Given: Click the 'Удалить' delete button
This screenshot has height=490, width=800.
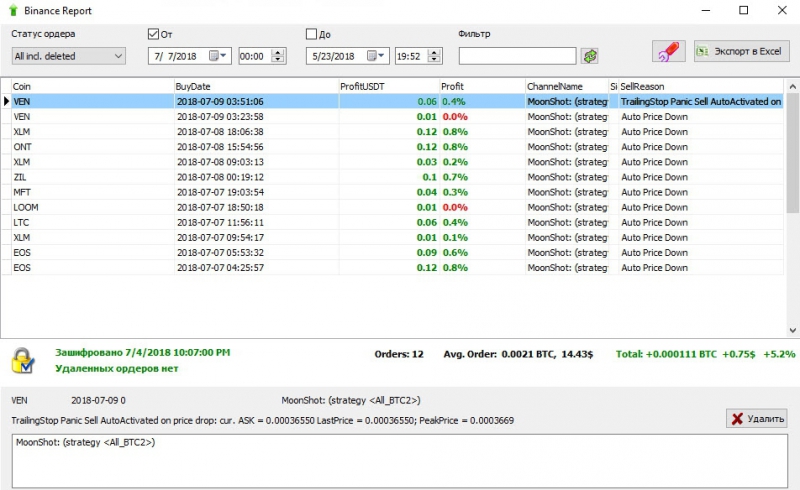Looking at the screenshot, I should pos(757,419).
